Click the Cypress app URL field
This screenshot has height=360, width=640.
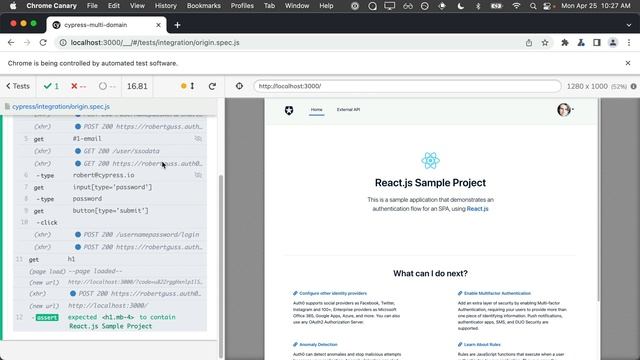(x=407, y=86)
